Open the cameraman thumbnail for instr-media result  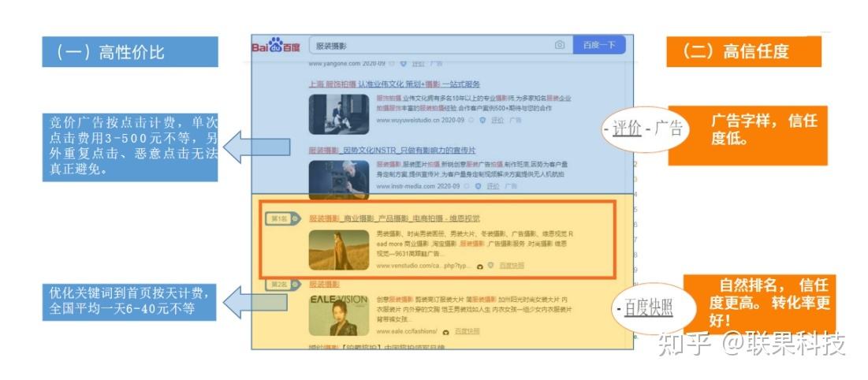[x=339, y=180]
